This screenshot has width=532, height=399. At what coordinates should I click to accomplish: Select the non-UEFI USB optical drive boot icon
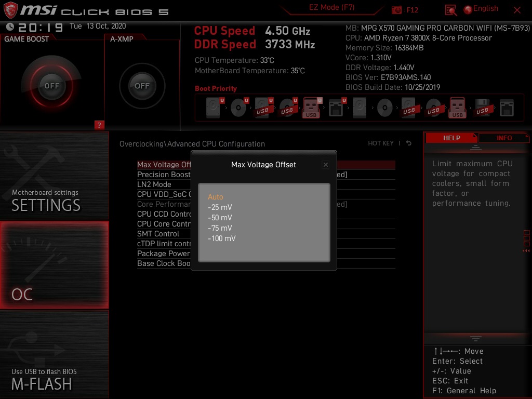click(x=434, y=108)
